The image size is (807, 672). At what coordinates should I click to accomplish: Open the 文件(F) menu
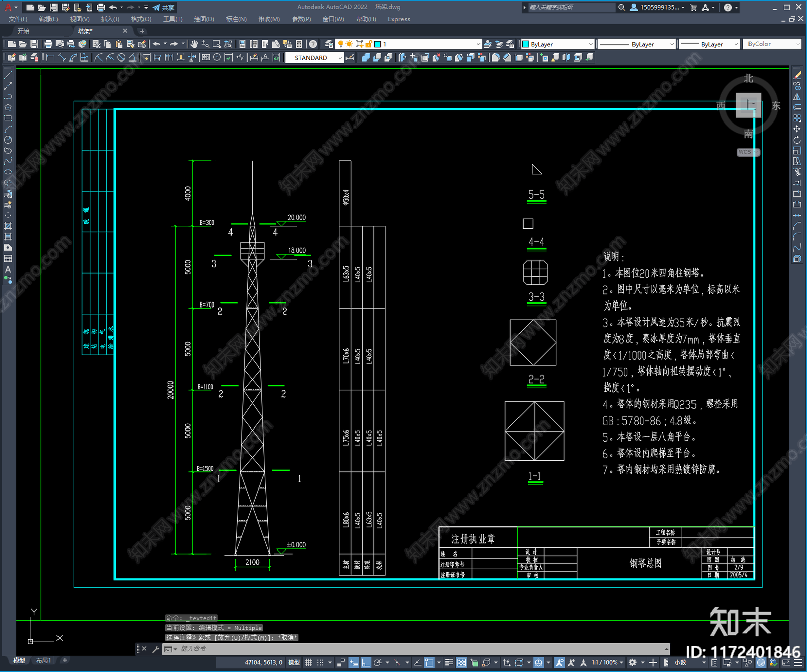[18, 19]
